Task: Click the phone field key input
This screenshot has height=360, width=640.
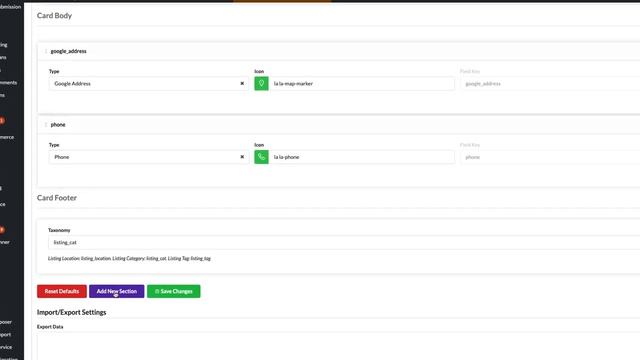Action: [x=550, y=157]
